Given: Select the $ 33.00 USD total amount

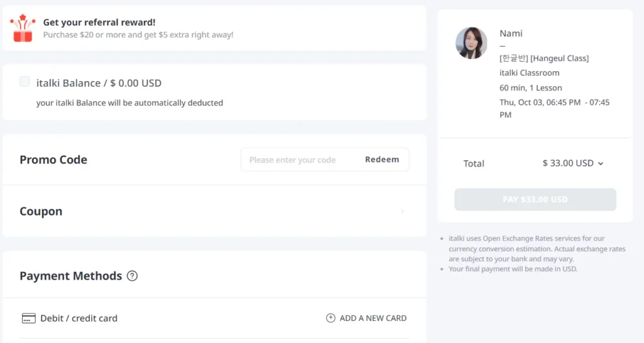Looking at the screenshot, I should (567, 163).
